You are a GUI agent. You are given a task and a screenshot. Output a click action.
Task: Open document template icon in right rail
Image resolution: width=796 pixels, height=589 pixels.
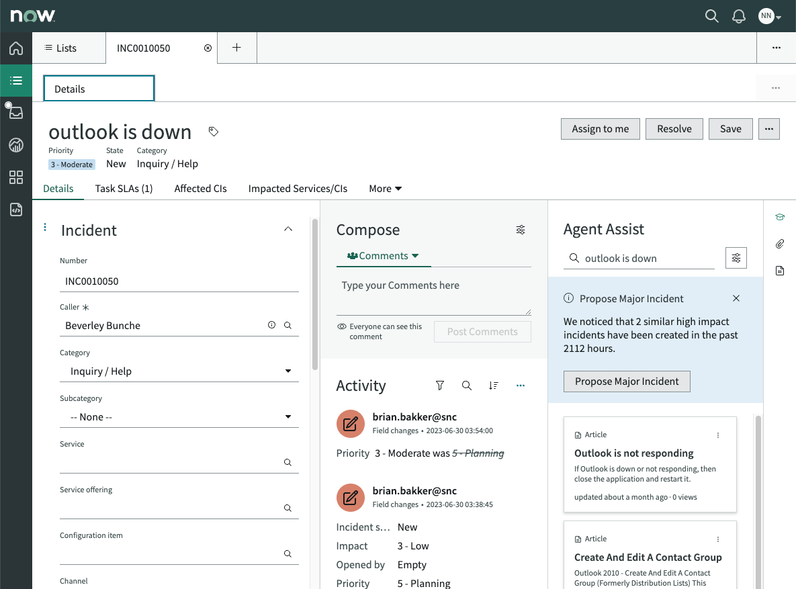[780, 271]
